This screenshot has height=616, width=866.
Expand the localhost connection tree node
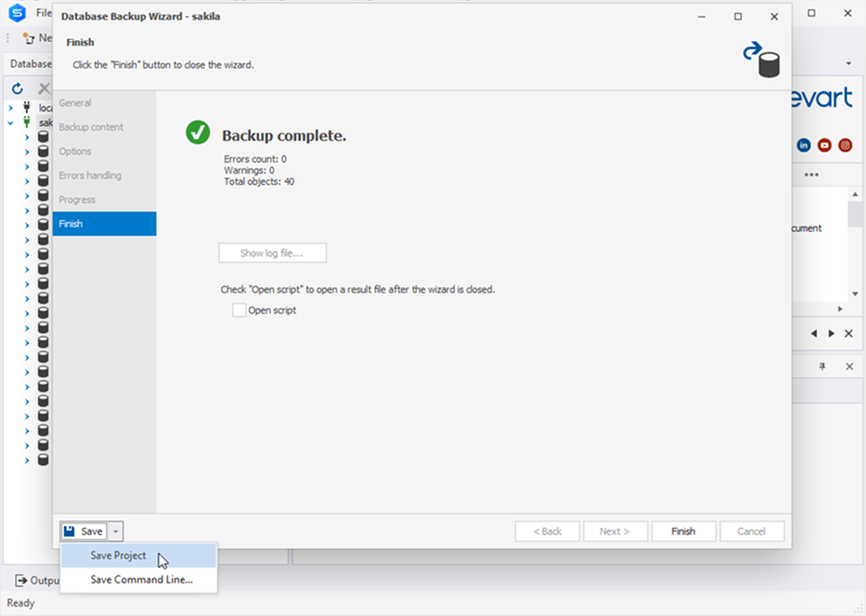coord(10,108)
